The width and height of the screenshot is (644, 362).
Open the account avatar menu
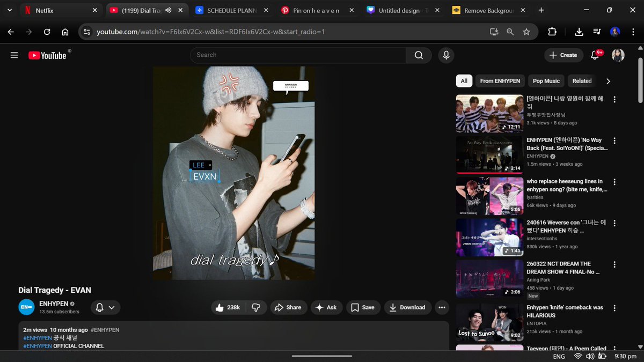click(x=618, y=55)
